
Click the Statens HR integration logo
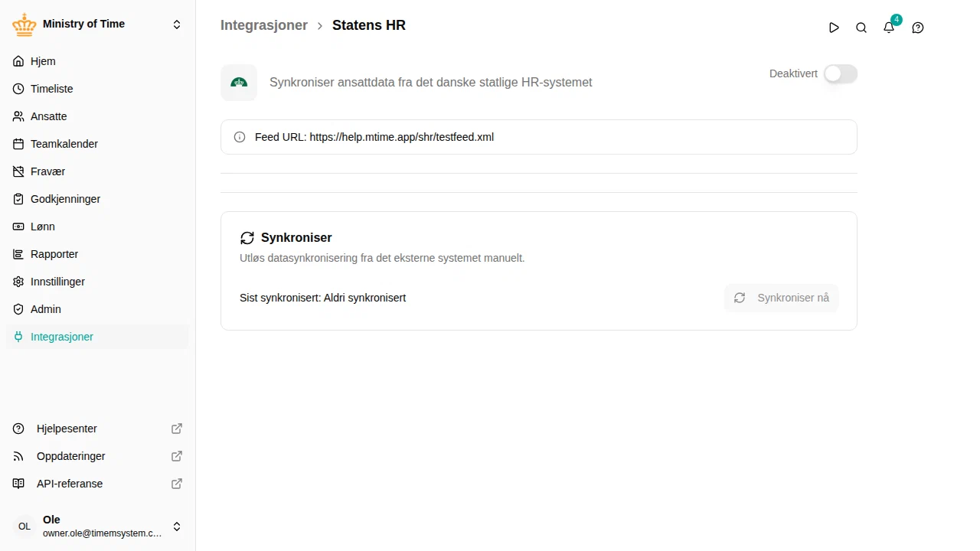pos(239,83)
